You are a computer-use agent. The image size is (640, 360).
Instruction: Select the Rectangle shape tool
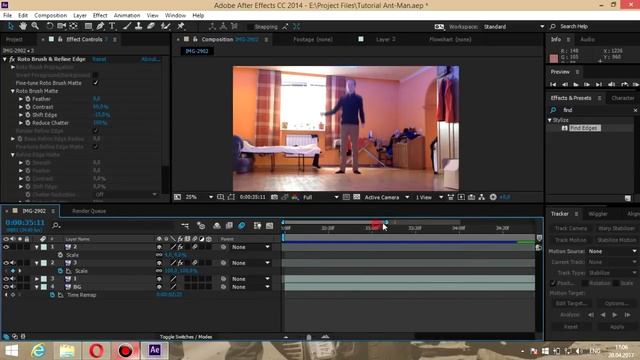coord(88,27)
